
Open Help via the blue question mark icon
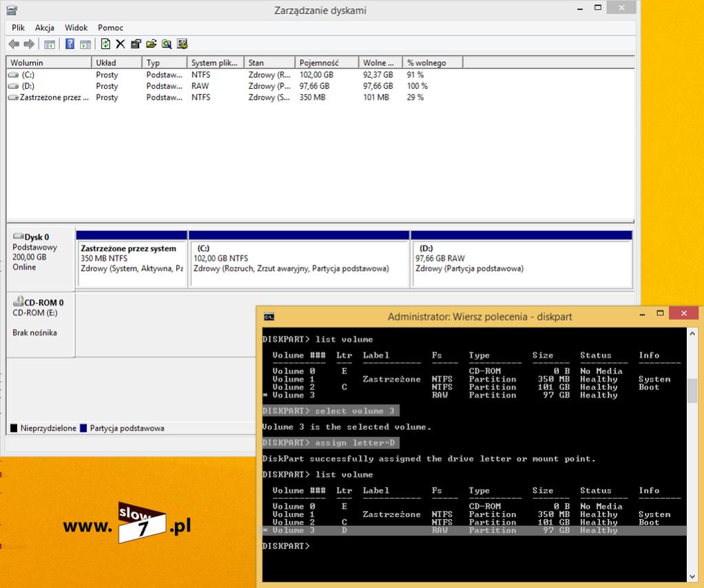(x=70, y=44)
